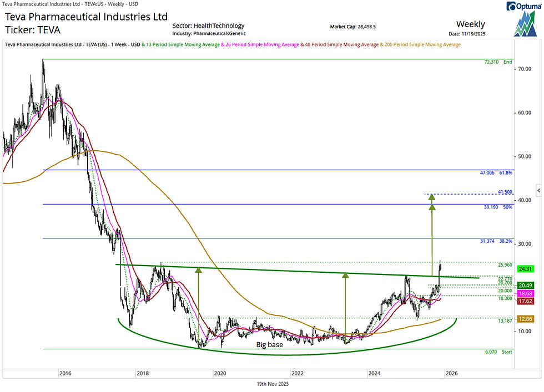
Task: Click the 17.62 dark red moving average tag
Action: (x=525, y=301)
